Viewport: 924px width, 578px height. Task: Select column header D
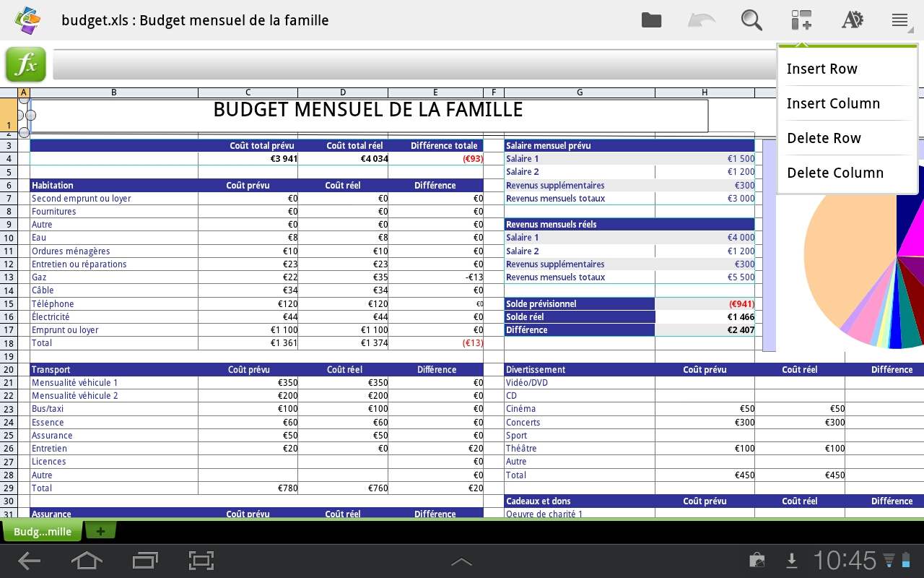click(x=343, y=92)
